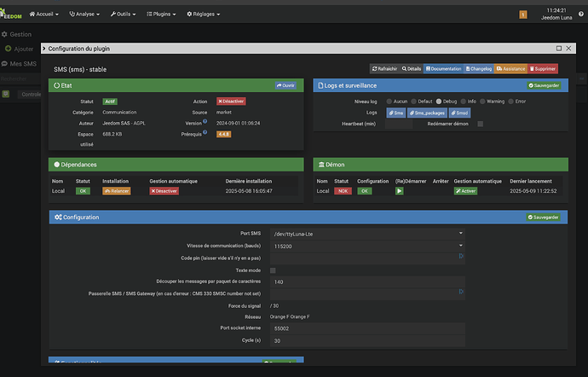Start the daemon with the play icon
This screenshot has width=588, height=377.
pyautogui.click(x=400, y=191)
